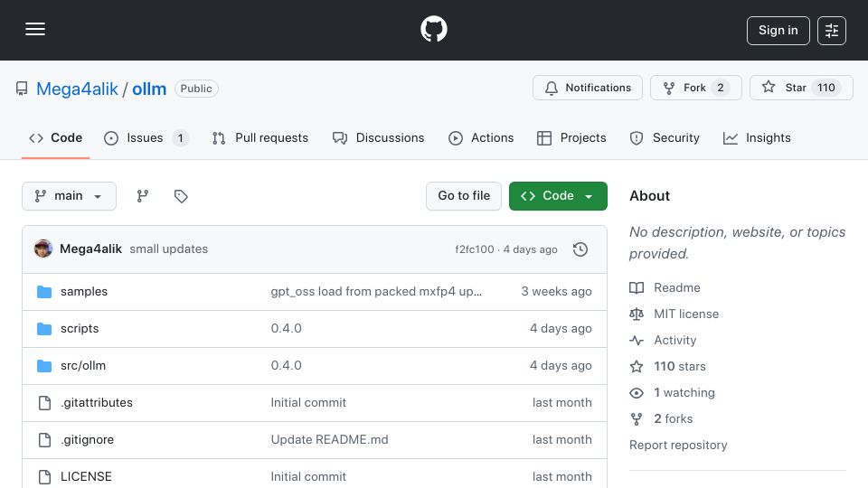Click the Notifications bell button
The height and width of the screenshot is (488, 868).
tap(588, 88)
